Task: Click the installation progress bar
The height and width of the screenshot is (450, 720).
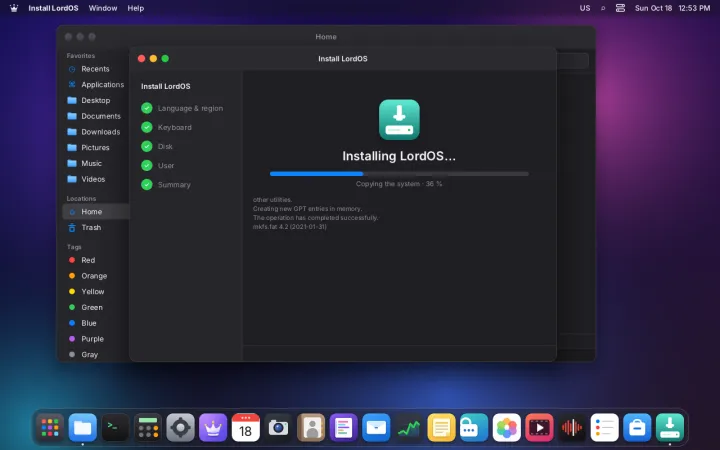Action: click(399, 174)
